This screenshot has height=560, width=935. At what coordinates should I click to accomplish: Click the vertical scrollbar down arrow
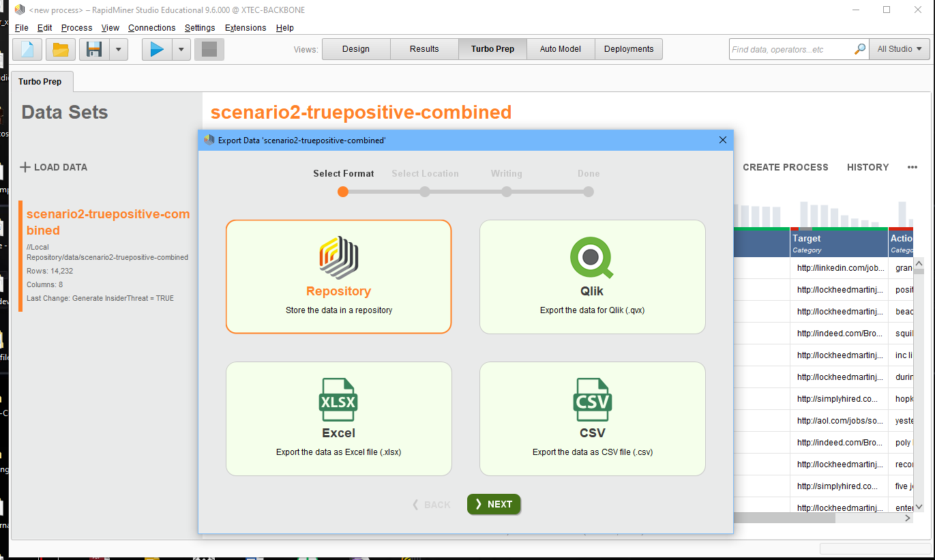tap(919, 507)
